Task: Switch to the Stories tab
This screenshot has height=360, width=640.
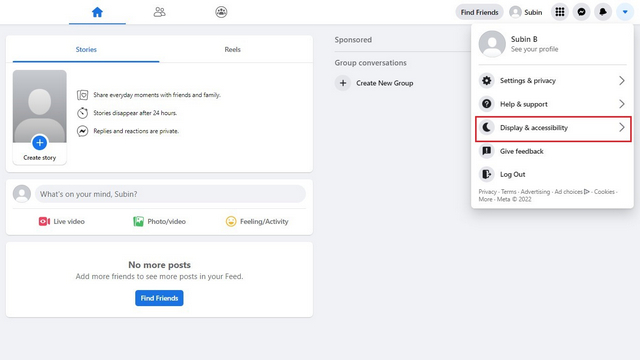Action: coord(86,49)
